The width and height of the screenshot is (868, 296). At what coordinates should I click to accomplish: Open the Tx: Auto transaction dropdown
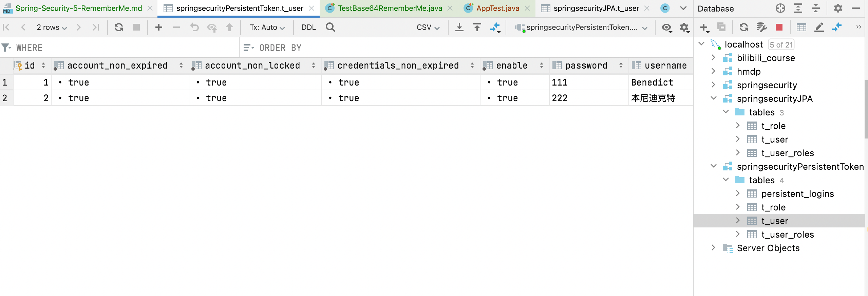tap(267, 27)
